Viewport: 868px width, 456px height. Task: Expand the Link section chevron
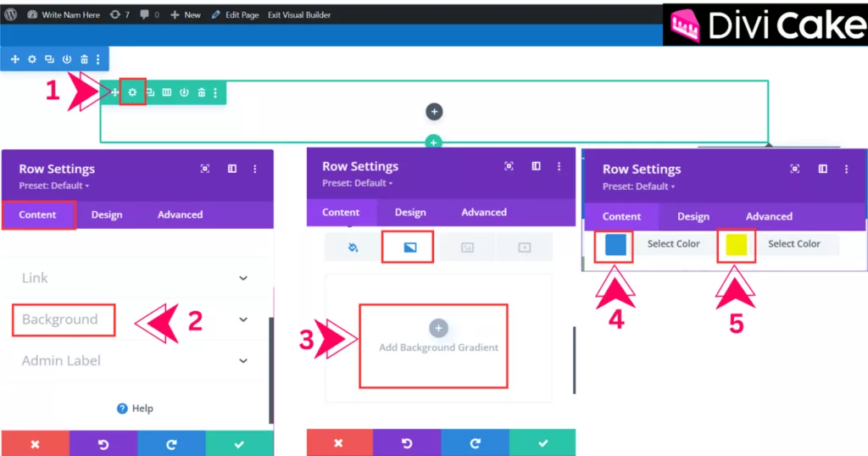pos(243,278)
